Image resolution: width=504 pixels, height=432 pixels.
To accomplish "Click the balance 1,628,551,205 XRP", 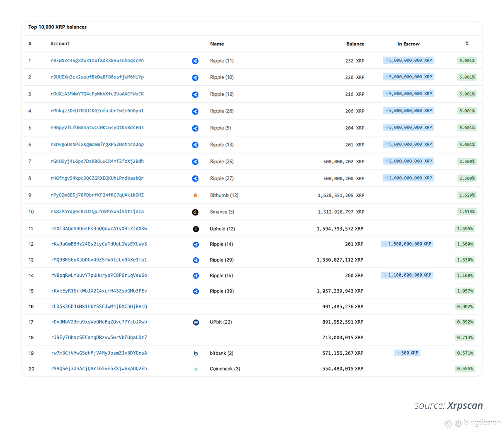I will point(341,196).
